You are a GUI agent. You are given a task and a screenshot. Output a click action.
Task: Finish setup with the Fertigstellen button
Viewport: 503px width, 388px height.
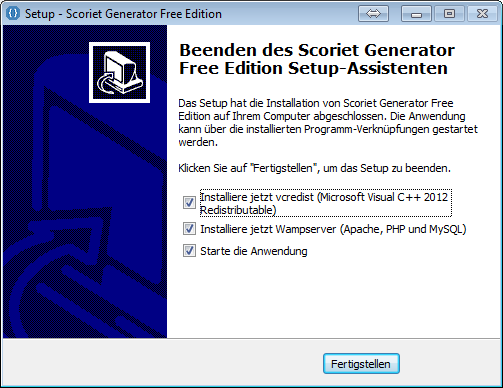[x=361, y=364]
